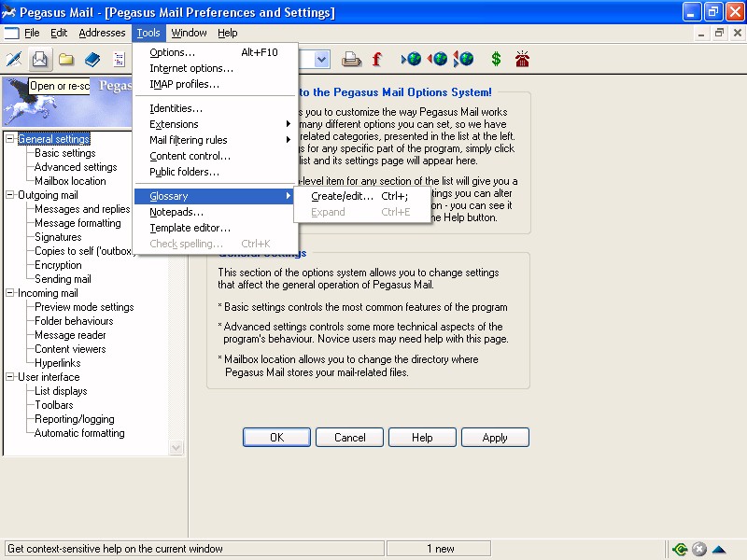Image resolution: width=747 pixels, height=560 pixels.
Task: Select Toolbars tree item
Action: 54,405
